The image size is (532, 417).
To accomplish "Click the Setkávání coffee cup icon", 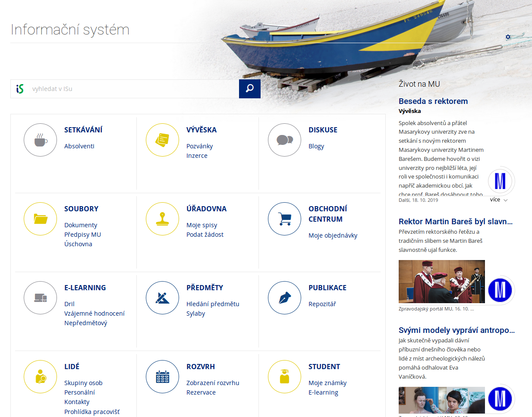I will [x=41, y=140].
